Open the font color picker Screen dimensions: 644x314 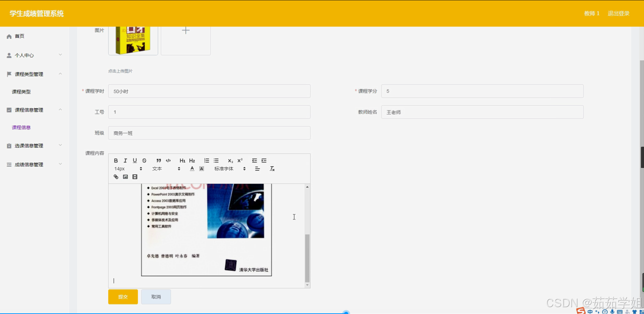point(192,169)
